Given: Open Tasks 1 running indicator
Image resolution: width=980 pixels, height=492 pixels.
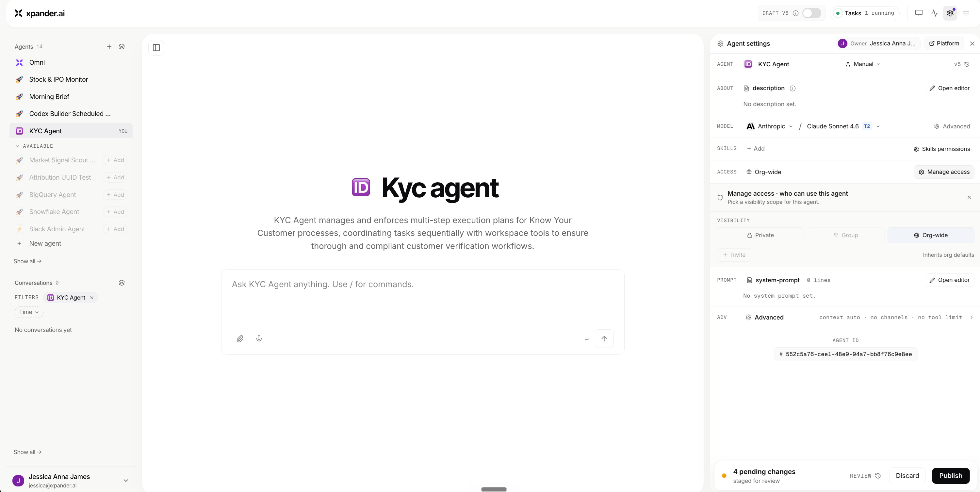Looking at the screenshot, I should click(x=865, y=13).
